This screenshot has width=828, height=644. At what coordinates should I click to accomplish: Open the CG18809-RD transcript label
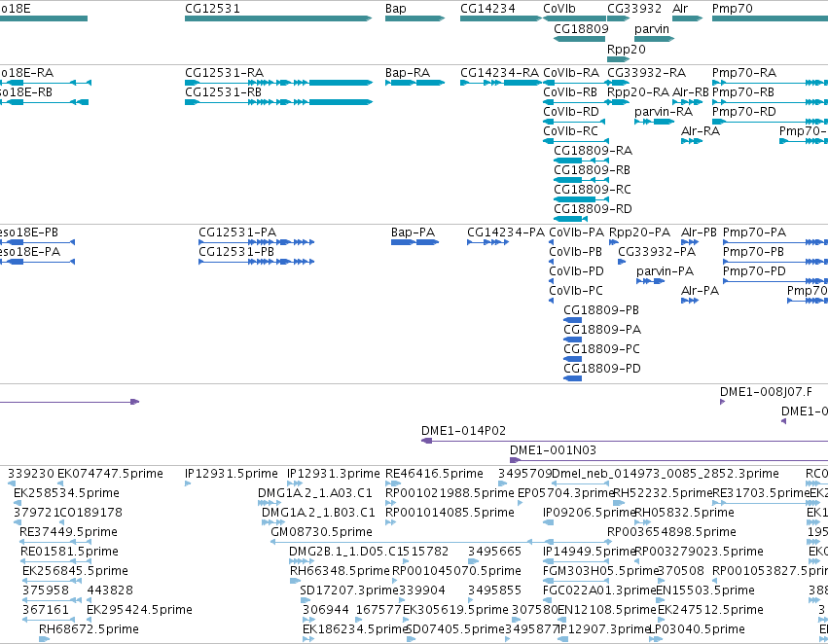click(x=593, y=208)
